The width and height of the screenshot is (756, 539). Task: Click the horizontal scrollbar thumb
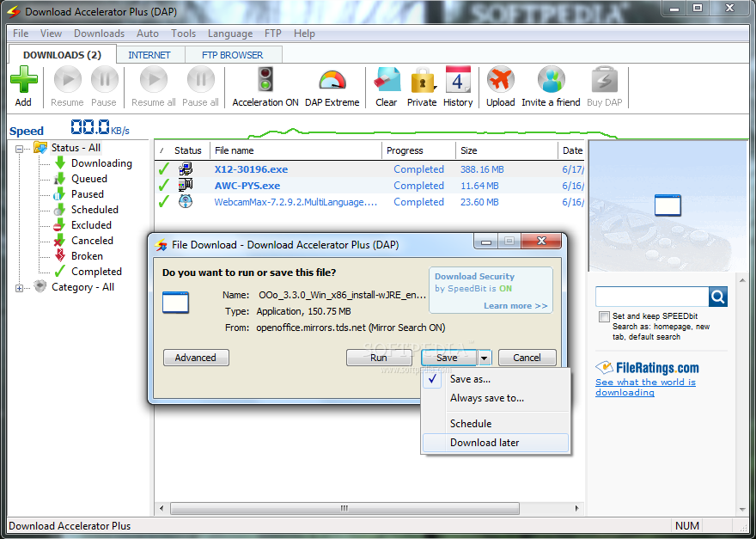(344, 508)
